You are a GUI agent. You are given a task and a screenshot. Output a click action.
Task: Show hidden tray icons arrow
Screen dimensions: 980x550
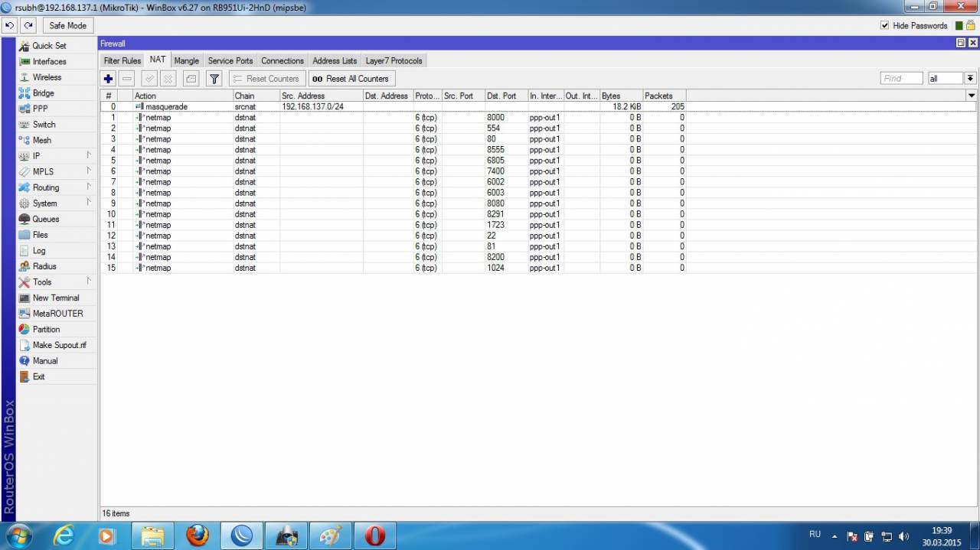835,536
